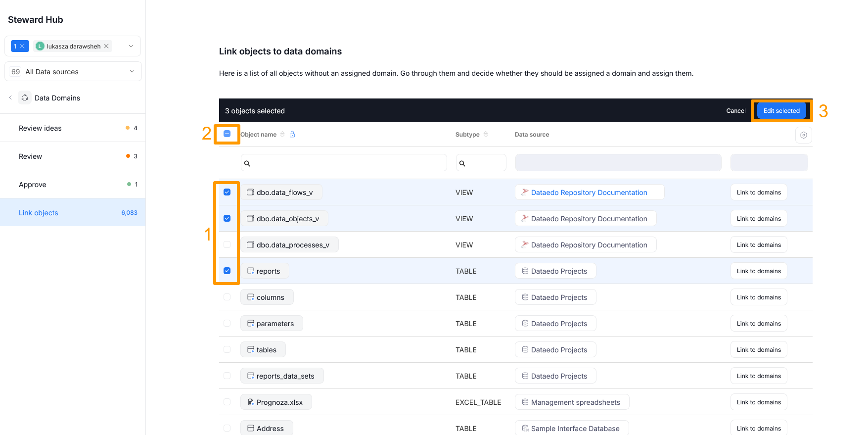Screen dimensions: 868x435
Task: Go to the Approve section
Action: pyautogui.click(x=33, y=185)
